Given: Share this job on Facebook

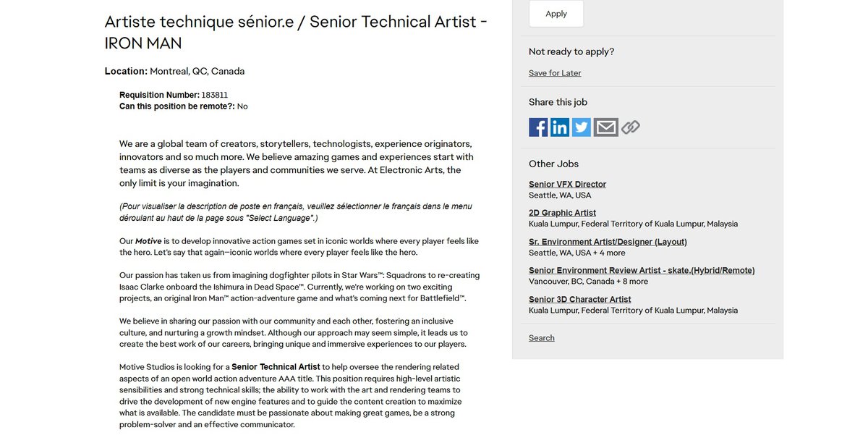Looking at the screenshot, I should click(538, 127).
